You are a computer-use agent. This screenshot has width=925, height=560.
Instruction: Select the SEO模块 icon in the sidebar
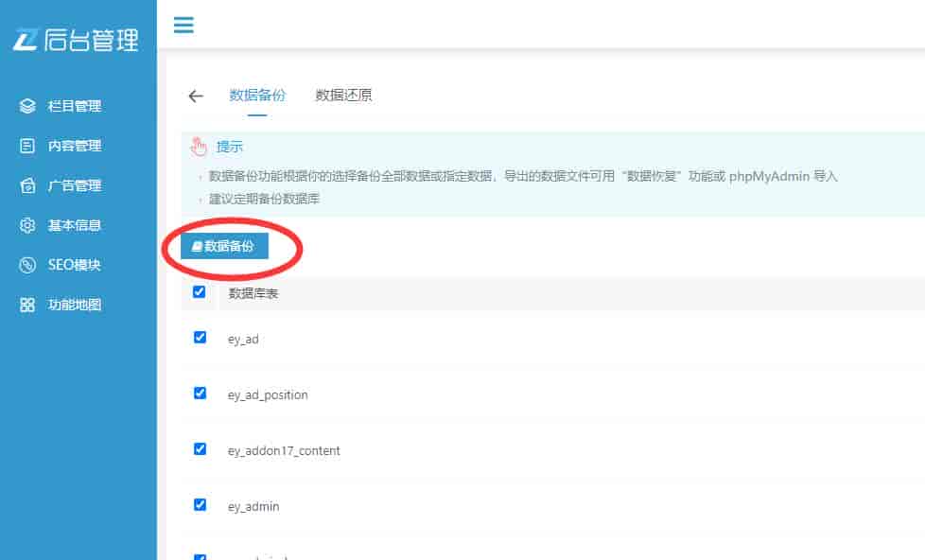point(26,265)
